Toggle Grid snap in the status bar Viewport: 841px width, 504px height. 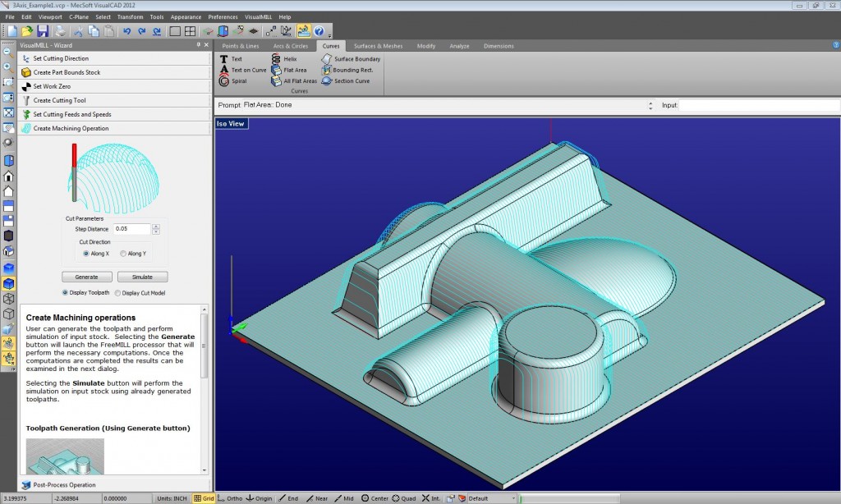click(x=202, y=498)
